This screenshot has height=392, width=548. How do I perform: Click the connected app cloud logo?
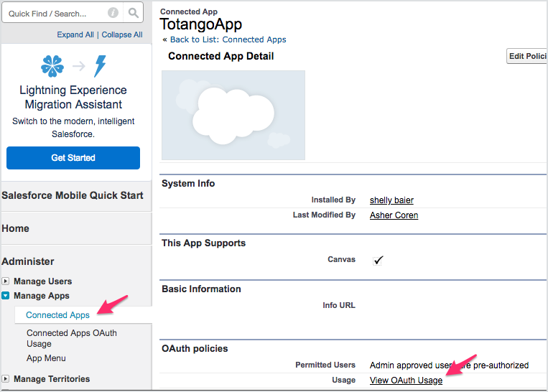(x=233, y=115)
